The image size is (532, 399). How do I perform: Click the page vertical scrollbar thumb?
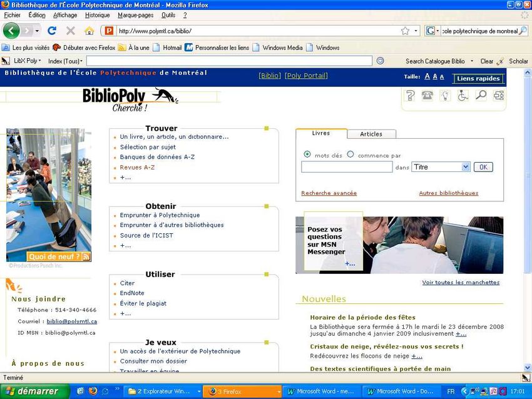(x=528, y=174)
